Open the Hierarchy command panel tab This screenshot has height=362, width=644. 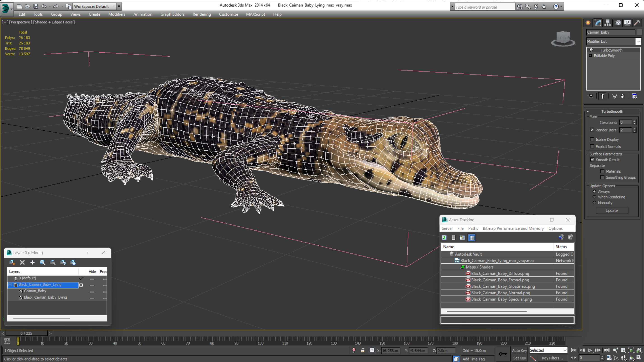coord(607,23)
